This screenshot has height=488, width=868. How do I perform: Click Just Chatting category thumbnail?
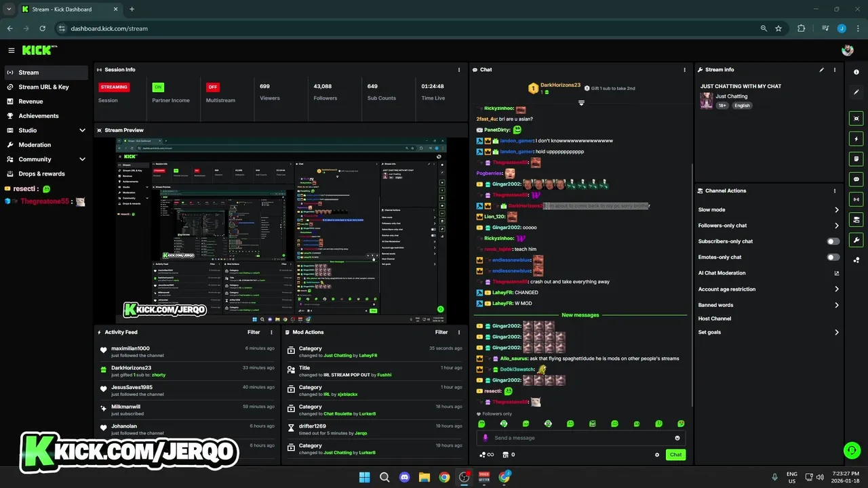[x=707, y=100]
